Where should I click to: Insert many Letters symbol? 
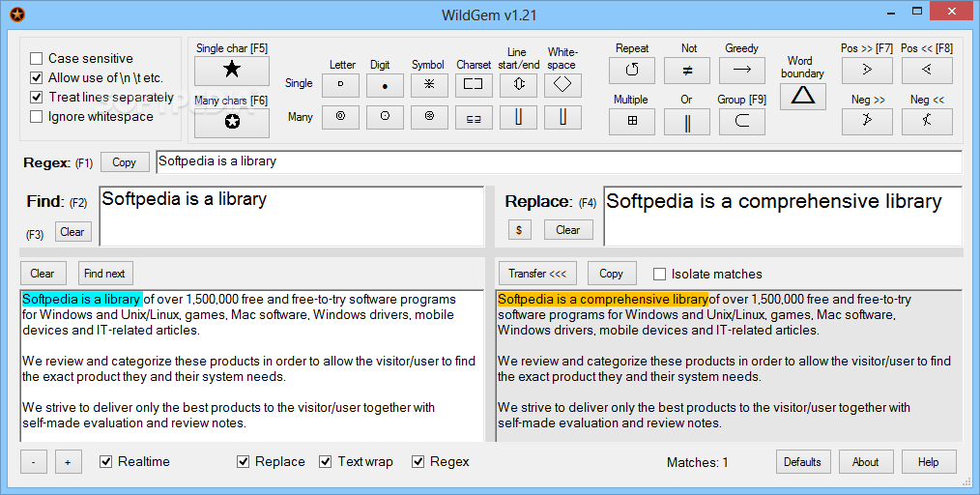(x=340, y=118)
